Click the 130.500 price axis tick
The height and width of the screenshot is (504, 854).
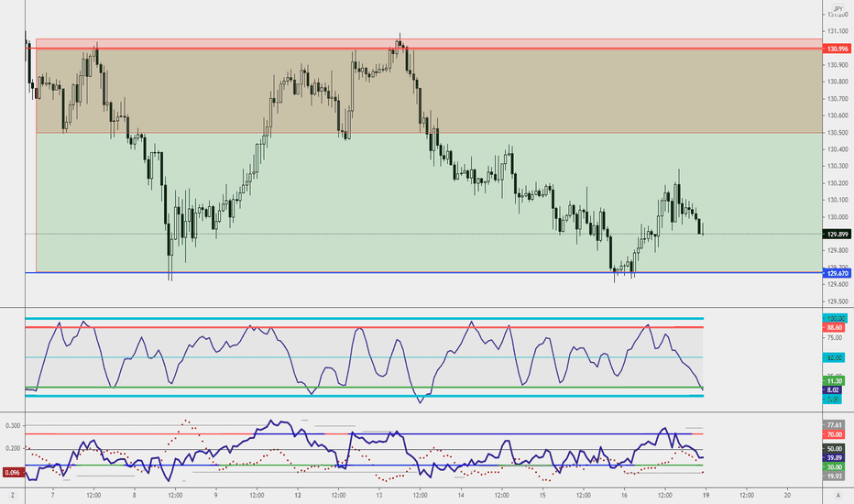tap(838, 132)
